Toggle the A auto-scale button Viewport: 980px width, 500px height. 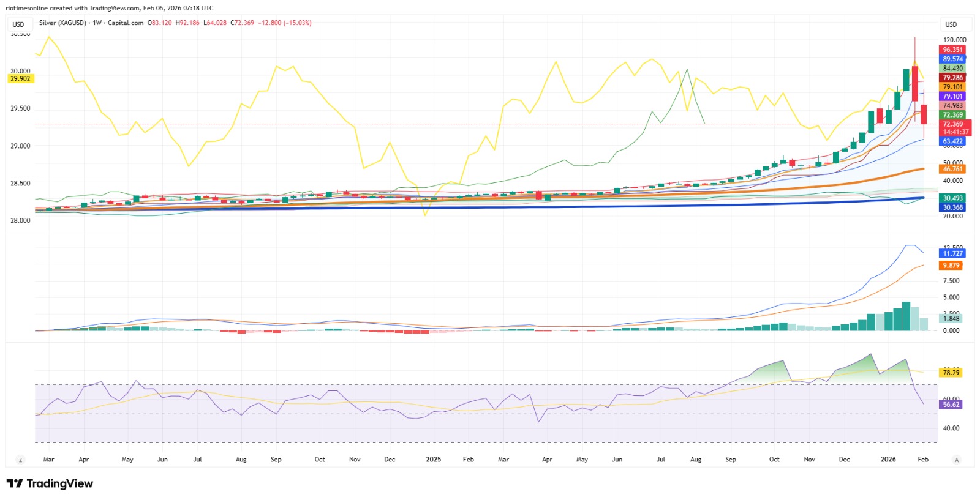coord(956,460)
